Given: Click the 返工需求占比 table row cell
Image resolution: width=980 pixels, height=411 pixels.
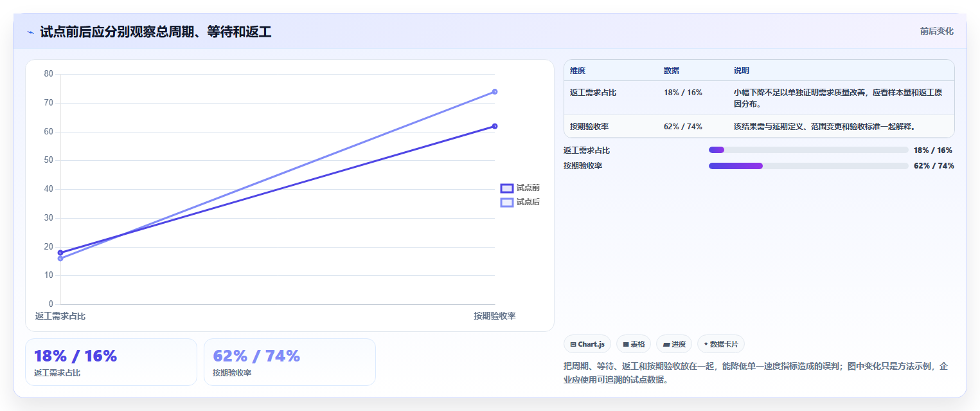Looking at the screenshot, I should click(x=593, y=93).
